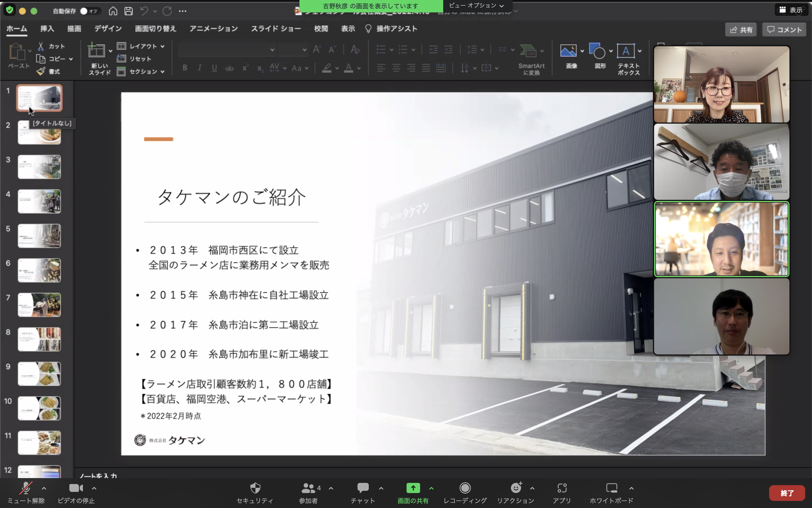Click the Align text left icon
Screen dimensions: 812x508
pyautogui.click(x=381, y=68)
